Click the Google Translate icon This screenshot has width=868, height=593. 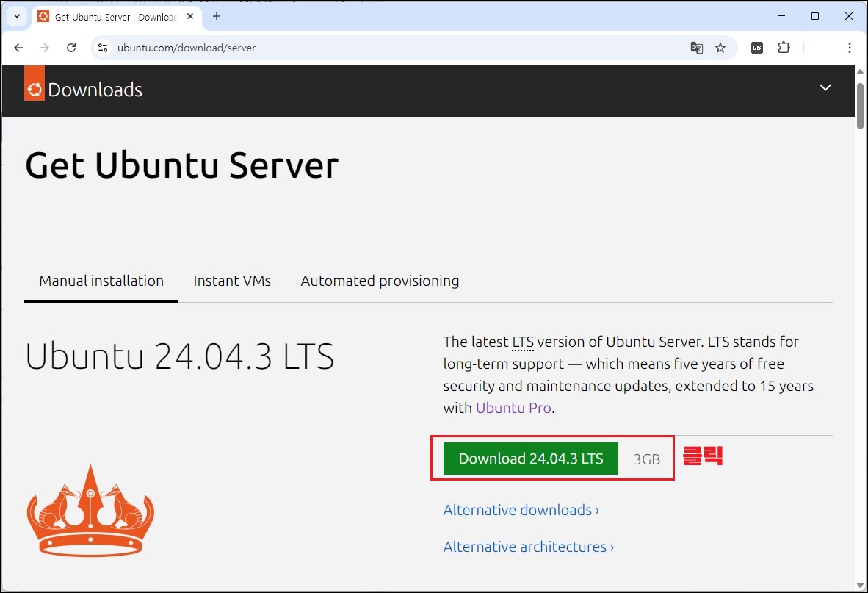click(696, 48)
